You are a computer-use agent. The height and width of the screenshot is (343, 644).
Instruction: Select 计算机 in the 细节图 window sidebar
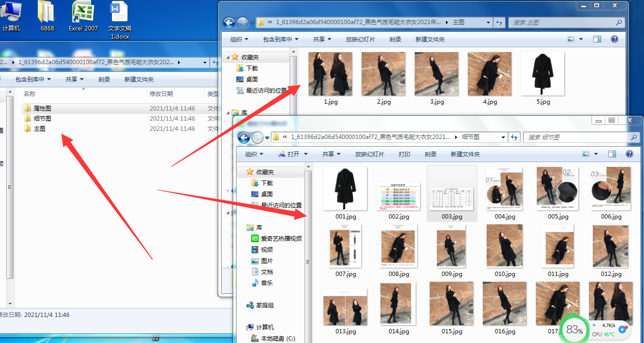[x=260, y=327]
